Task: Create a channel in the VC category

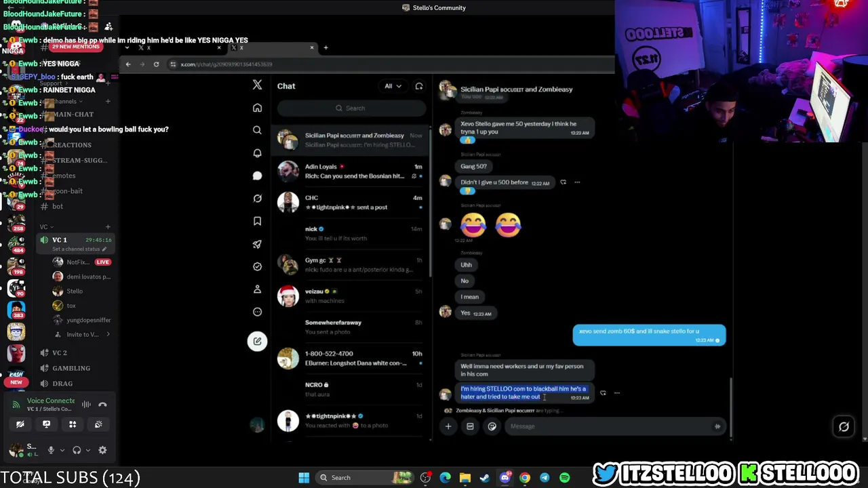Action: point(108,227)
